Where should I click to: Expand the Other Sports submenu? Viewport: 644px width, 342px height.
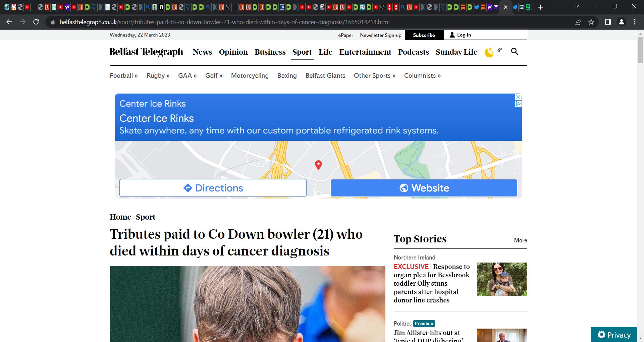[x=375, y=76]
